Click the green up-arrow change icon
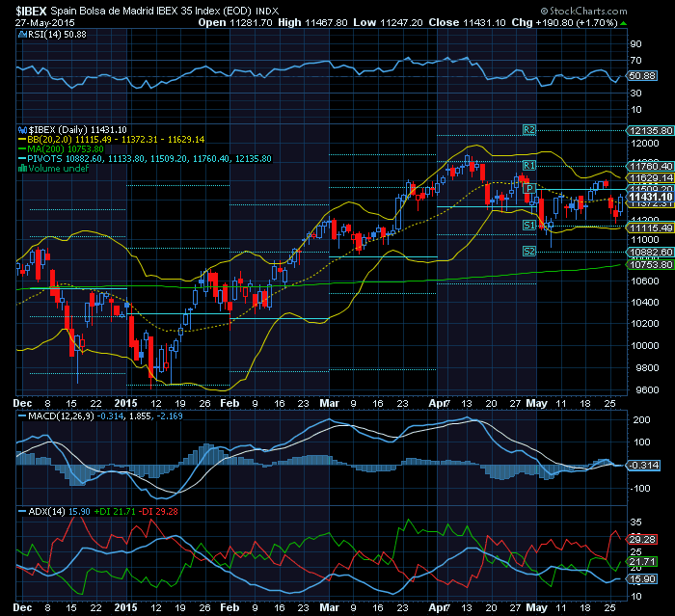This screenshot has height=616, width=675. (x=623, y=23)
